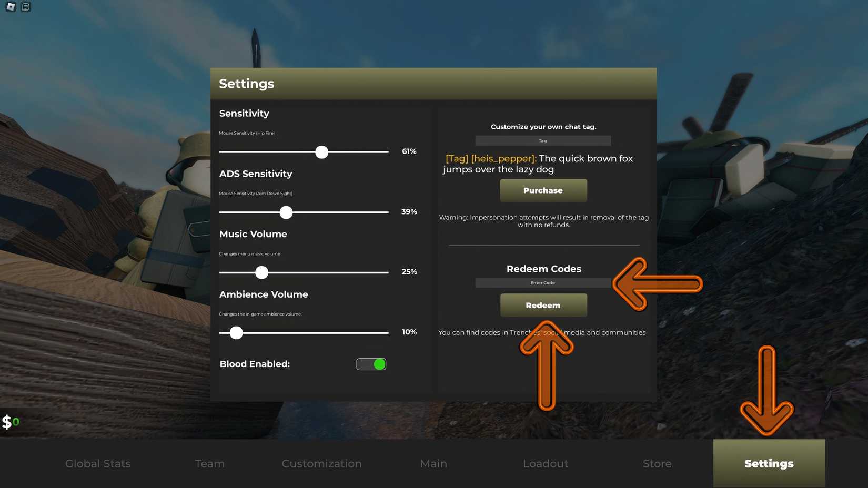Adjust the Mouse Sensitivity hip fire slider
Viewport: 868px width, 488px height.
[x=321, y=152]
